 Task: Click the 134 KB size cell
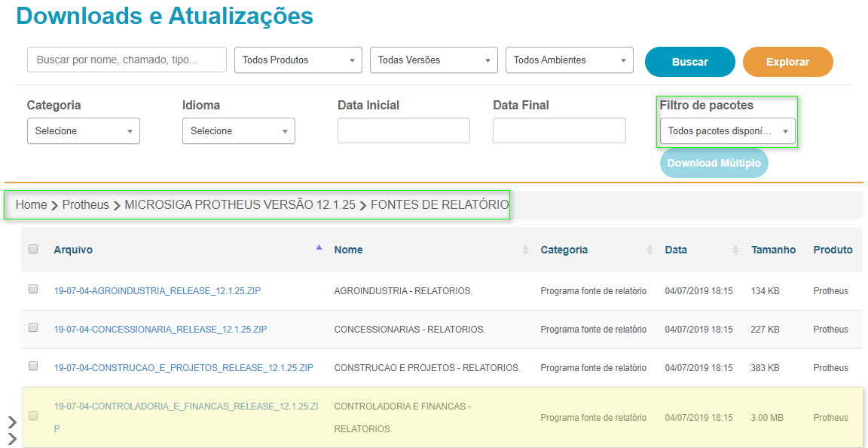coord(765,290)
